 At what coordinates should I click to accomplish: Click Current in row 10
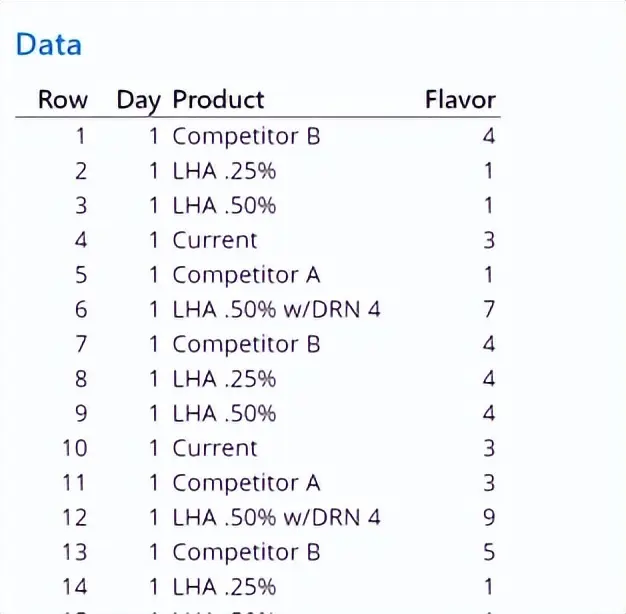pos(215,448)
